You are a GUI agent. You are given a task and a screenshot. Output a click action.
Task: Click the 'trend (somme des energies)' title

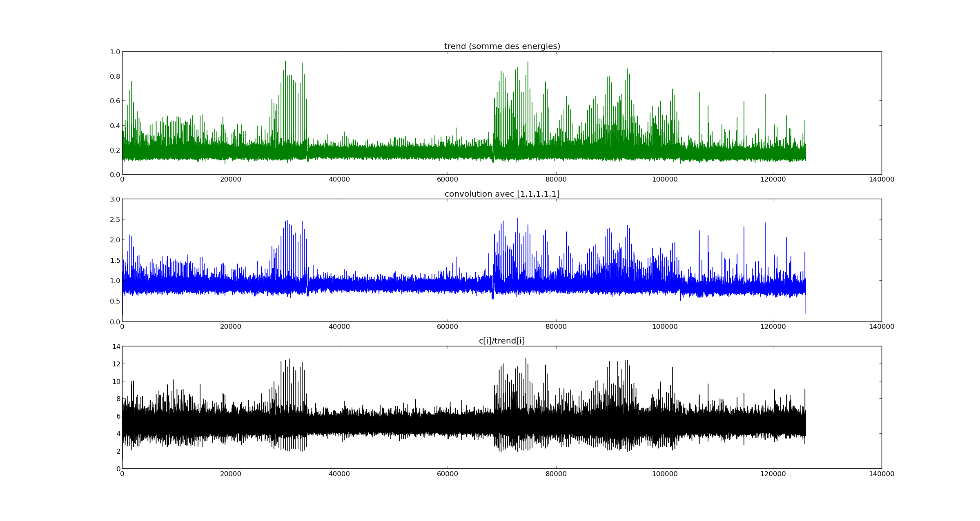[x=502, y=47]
